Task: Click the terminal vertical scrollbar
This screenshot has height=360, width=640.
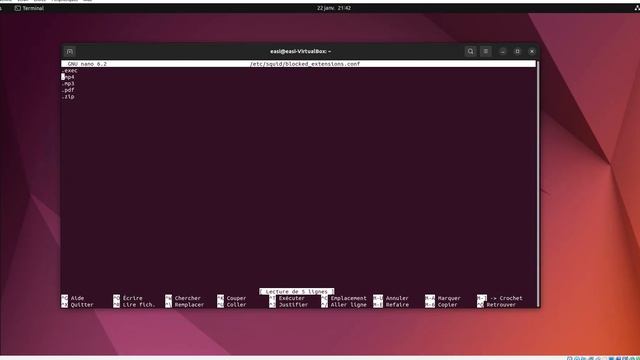Action: point(538,184)
